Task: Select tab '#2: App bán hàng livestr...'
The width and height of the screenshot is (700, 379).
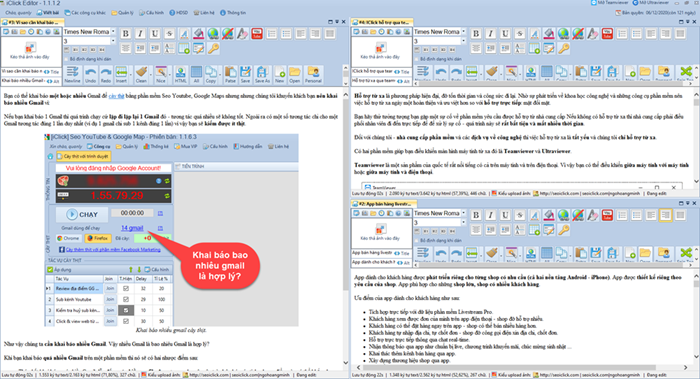Action: pyautogui.click(x=383, y=204)
